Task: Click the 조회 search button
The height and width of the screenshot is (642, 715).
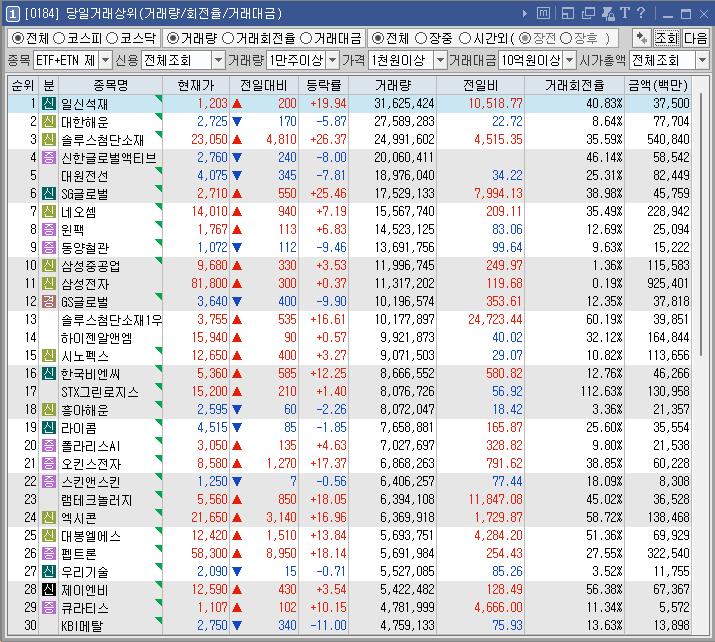Action: [667, 38]
